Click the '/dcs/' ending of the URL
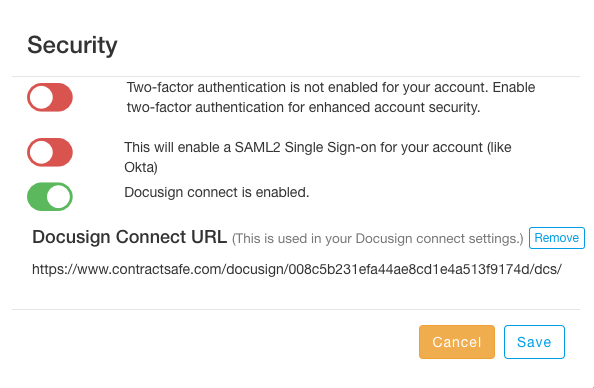 [x=546, y=269]
